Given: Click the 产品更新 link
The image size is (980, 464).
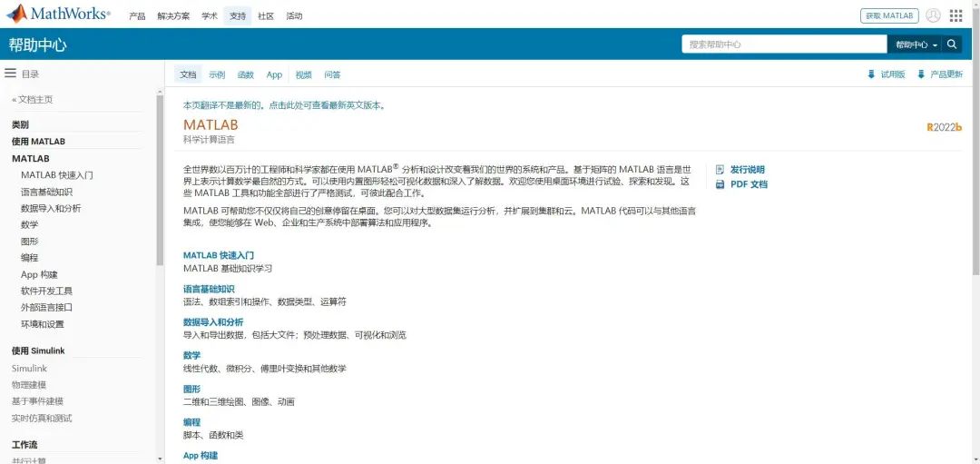Looking at the screenshot, I should (946, 74).
